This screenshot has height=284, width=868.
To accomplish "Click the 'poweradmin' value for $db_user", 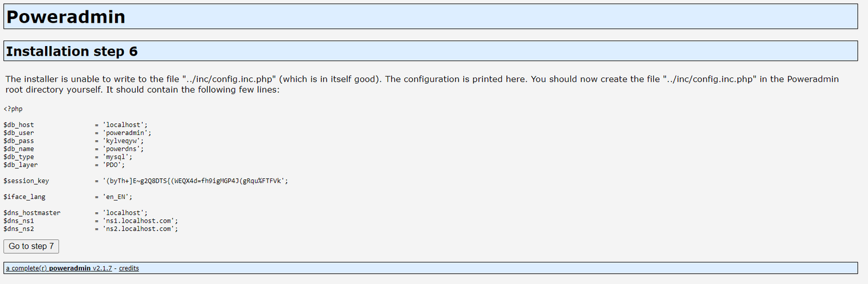I will [x=125, y=133].
